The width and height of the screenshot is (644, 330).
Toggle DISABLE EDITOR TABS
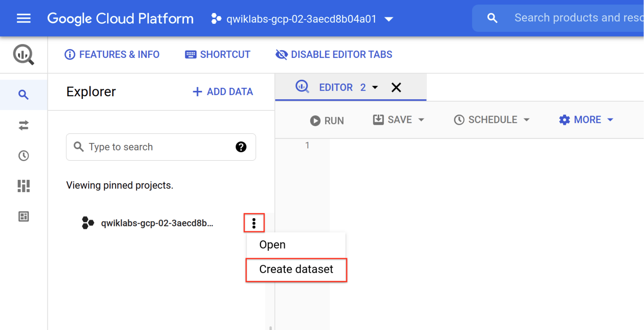click(334, 54)
